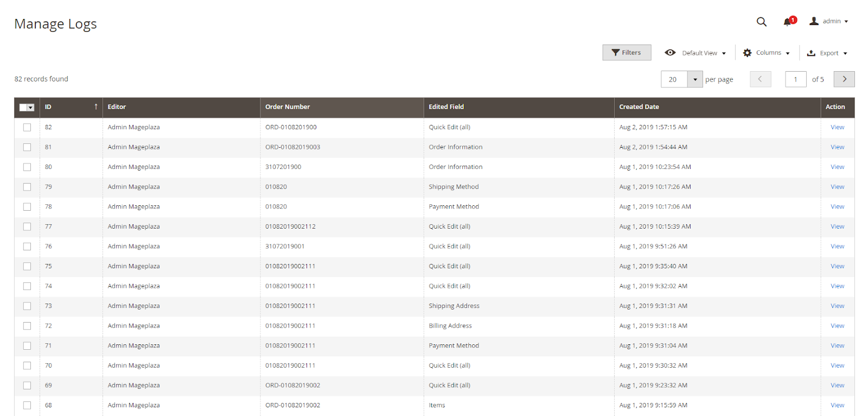
Task: Select the checkbox for log ID 79
Action: point(27,187)
